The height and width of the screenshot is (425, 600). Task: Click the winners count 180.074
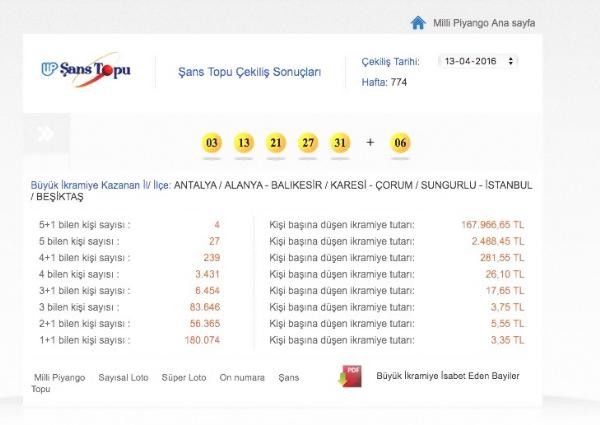pyautogui.click(x=202, y=340)
